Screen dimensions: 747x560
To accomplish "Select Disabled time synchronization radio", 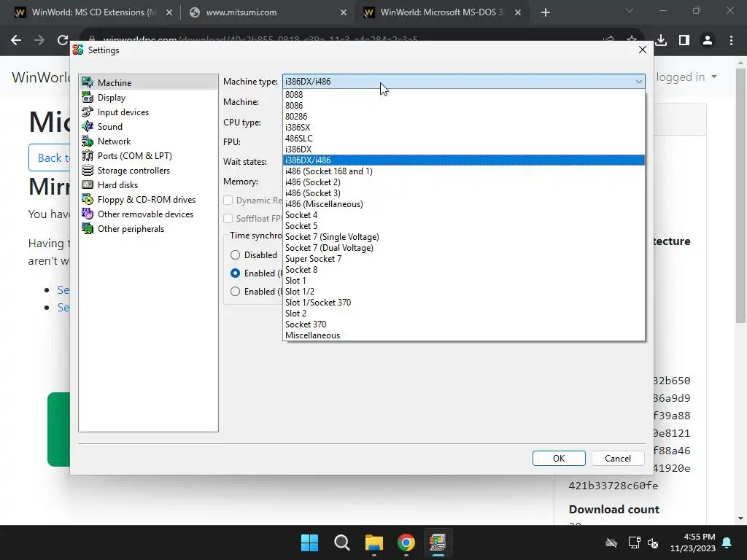I will pos(235,254).
